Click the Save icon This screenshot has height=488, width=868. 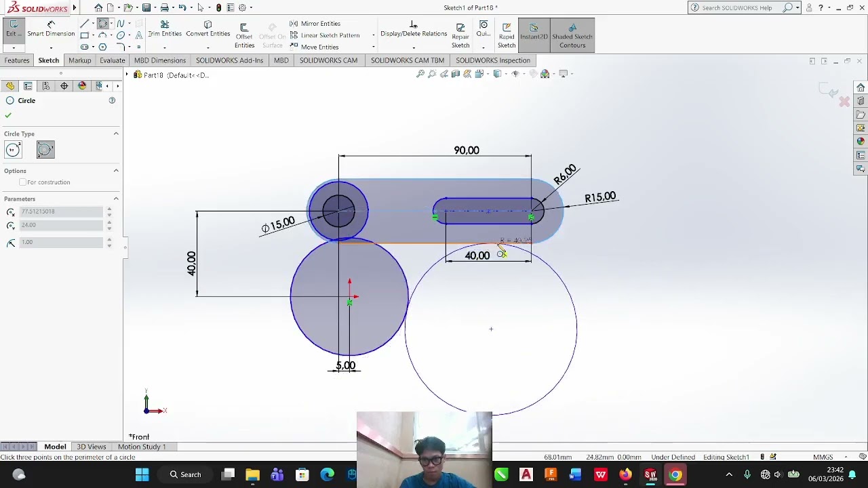(146, 7)
